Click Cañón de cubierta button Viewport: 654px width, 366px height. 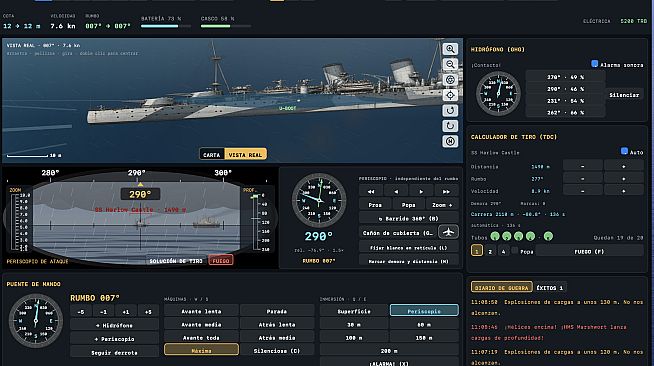pyautogui.click(x=398, y=233)
